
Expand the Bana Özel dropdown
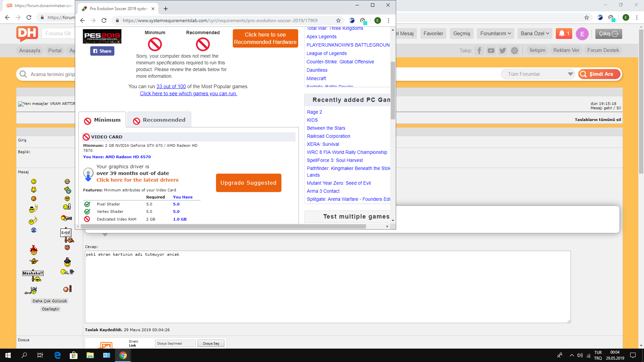535,34
